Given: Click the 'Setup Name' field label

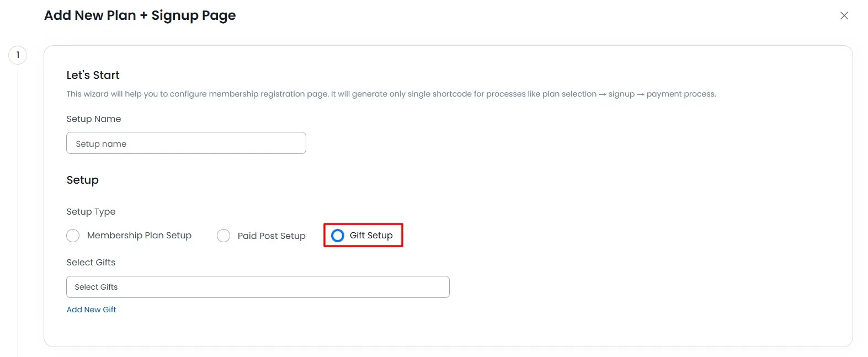Looking at the screenshot, I should pyautogui.click(x=94, y=119).
